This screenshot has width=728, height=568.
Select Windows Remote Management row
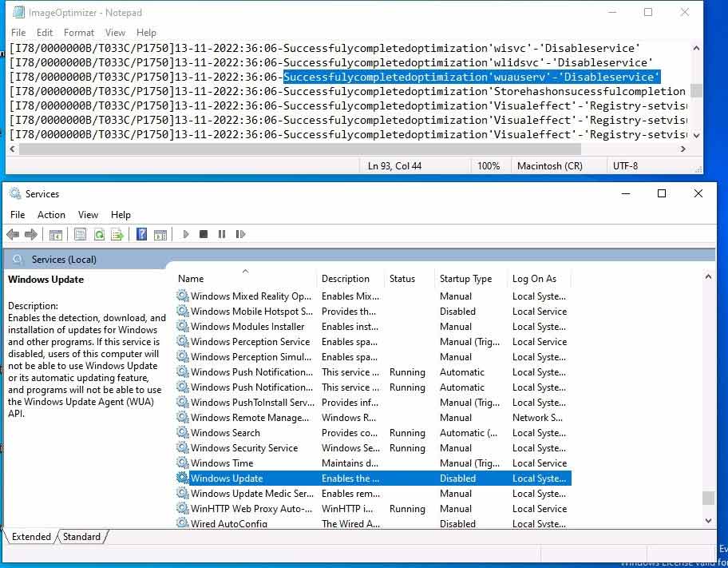[374, 417]
